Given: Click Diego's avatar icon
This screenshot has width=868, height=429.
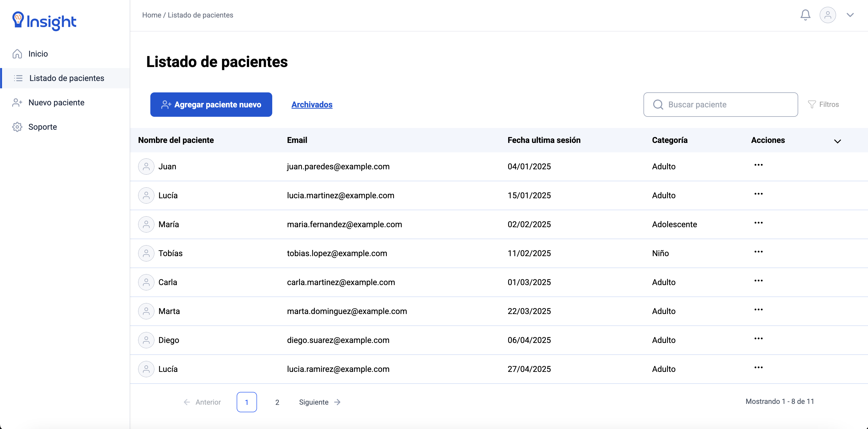Looking at the screenshot, I should 146,340.
